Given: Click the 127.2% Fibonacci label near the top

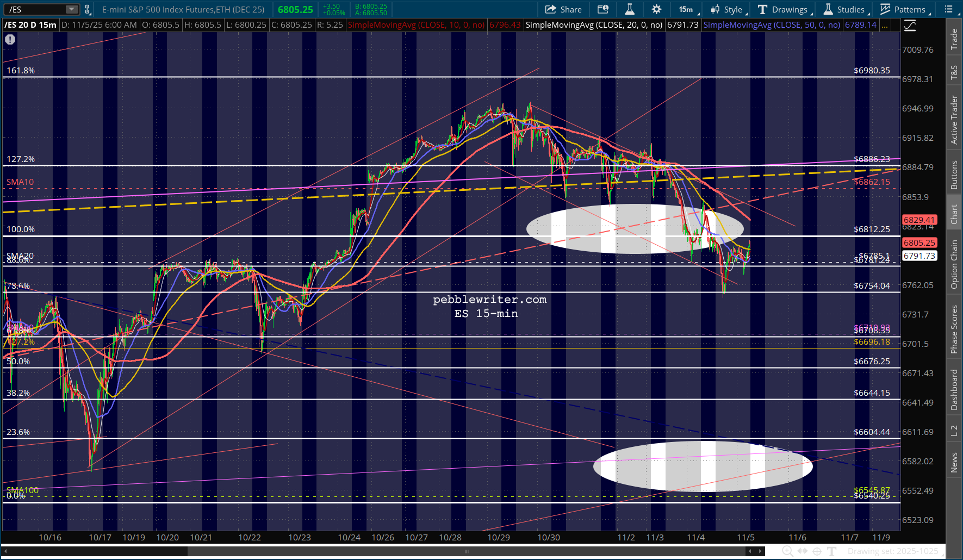Looking at the screenshot, I should pos(21,159).
